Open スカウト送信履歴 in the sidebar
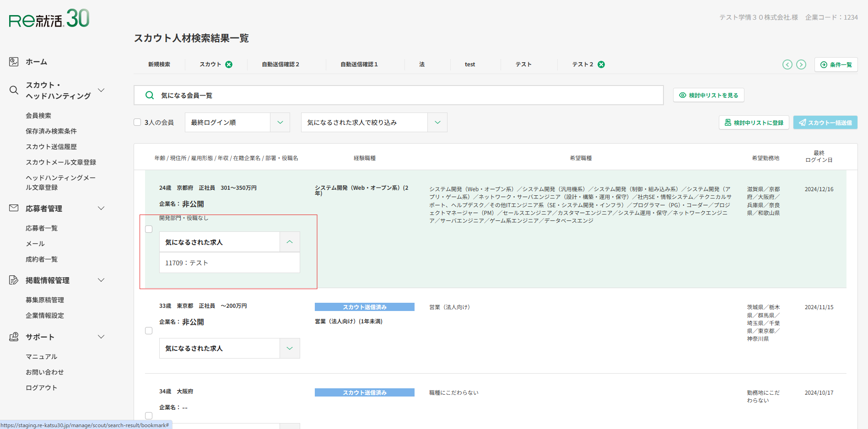Screen dimensions: 868x429 coord(51,147)
